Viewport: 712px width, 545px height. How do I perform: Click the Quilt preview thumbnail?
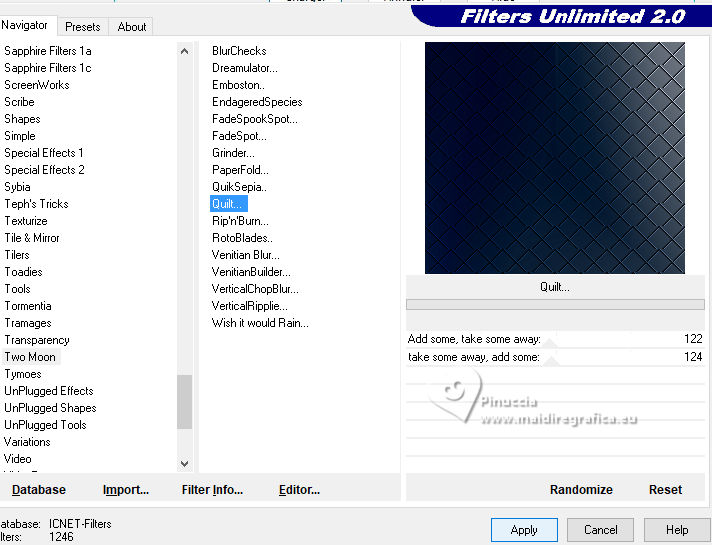(554, 158)
